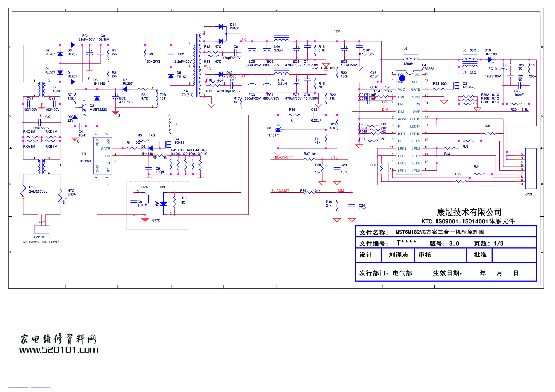This screenshot has height=392, width=555.
Task: Click the R22 150k resistor label
Action: coord(344,74)
